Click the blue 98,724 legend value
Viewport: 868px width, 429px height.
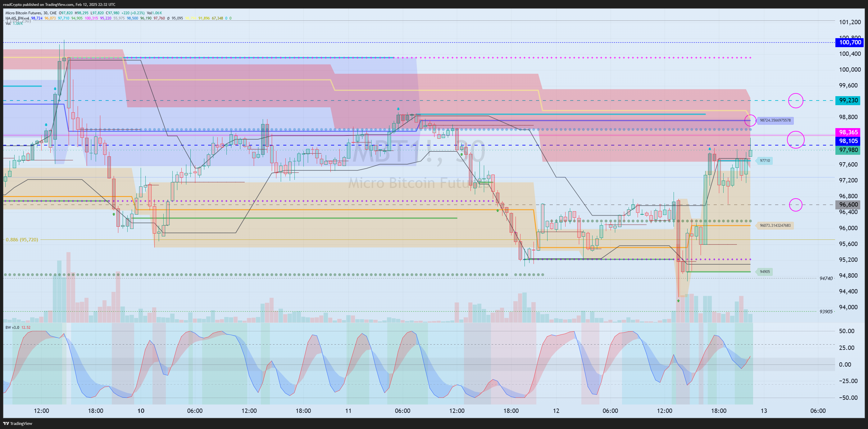coord(37,18)
